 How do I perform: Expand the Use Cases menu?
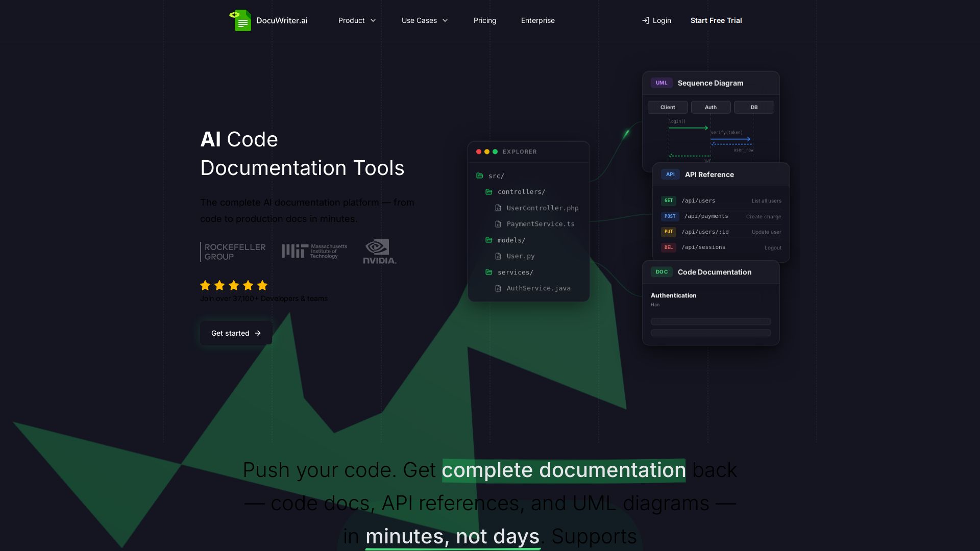[424, 20]
